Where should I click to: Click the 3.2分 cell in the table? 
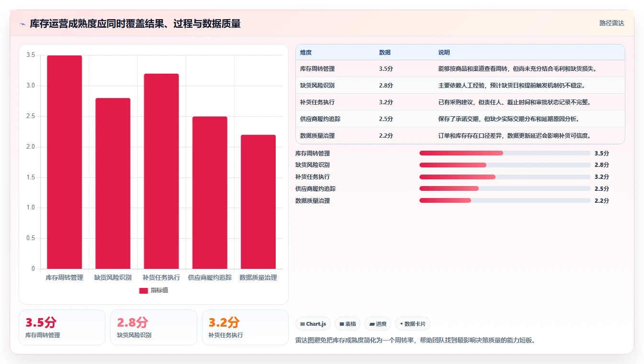pyautogui.click(x=386, y=102)
